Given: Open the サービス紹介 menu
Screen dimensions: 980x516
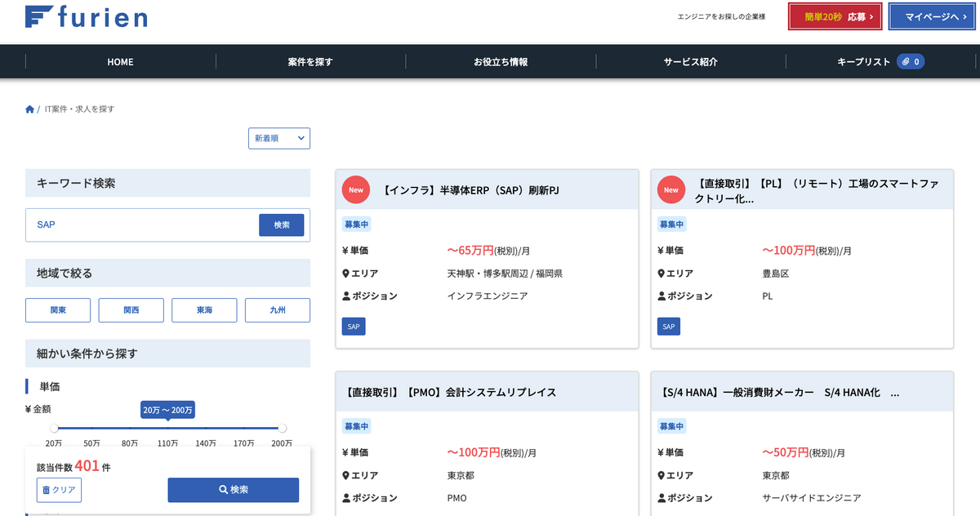Looking at the screenshot, I should pyautogui.click(x=691, y=62).
